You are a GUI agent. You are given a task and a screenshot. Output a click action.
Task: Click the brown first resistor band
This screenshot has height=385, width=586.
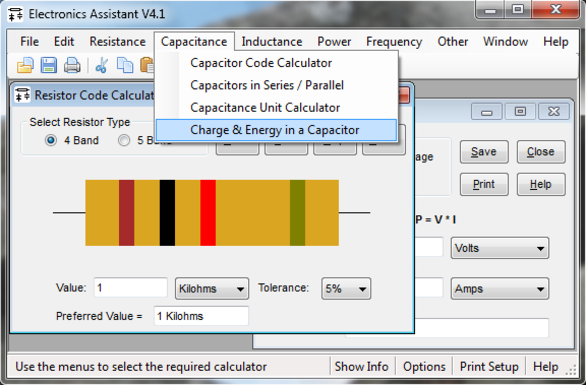[127, 213]
